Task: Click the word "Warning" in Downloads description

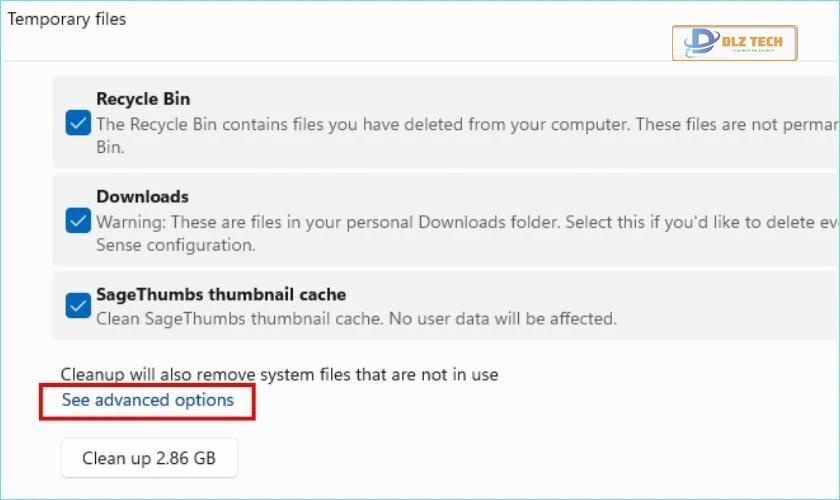Action: click(x=128, y=221)
